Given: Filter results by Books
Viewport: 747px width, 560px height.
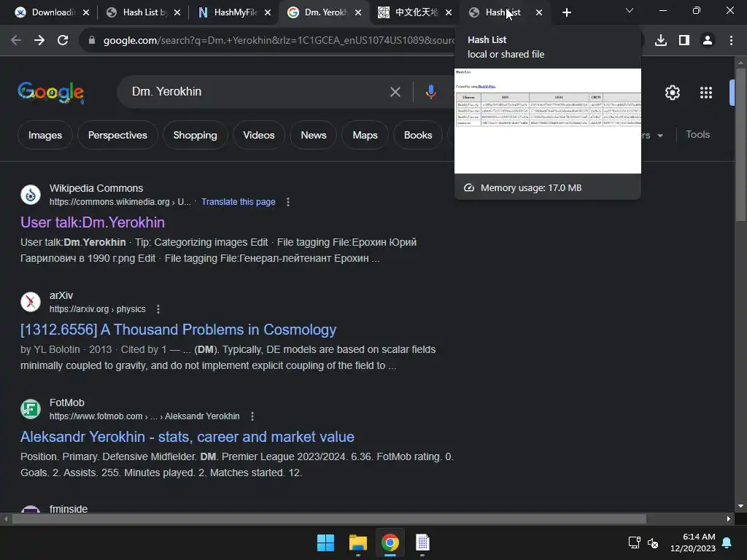Looking at the screenshot, I should click(418, 135).
